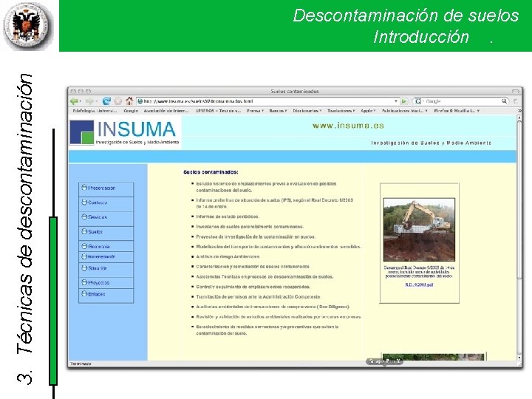Screen dimensions: 532x399
Task: Open the Google bookmark
Action: [131, 111]
